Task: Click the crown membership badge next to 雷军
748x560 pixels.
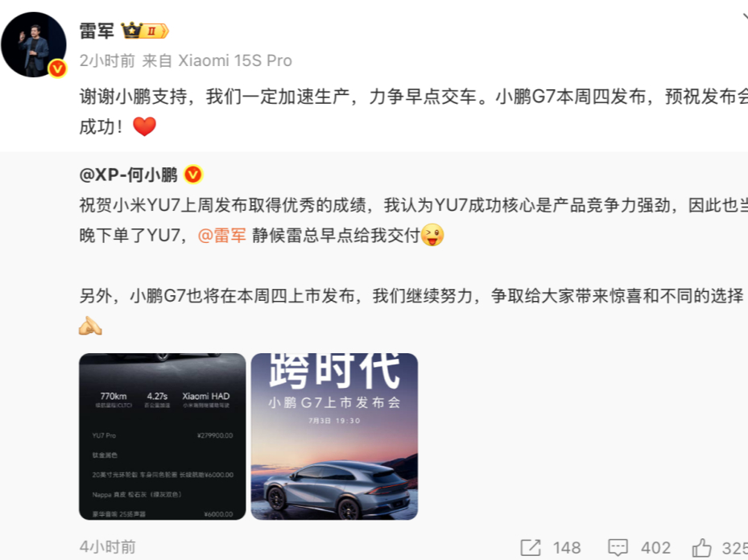Action: [145, 31]
